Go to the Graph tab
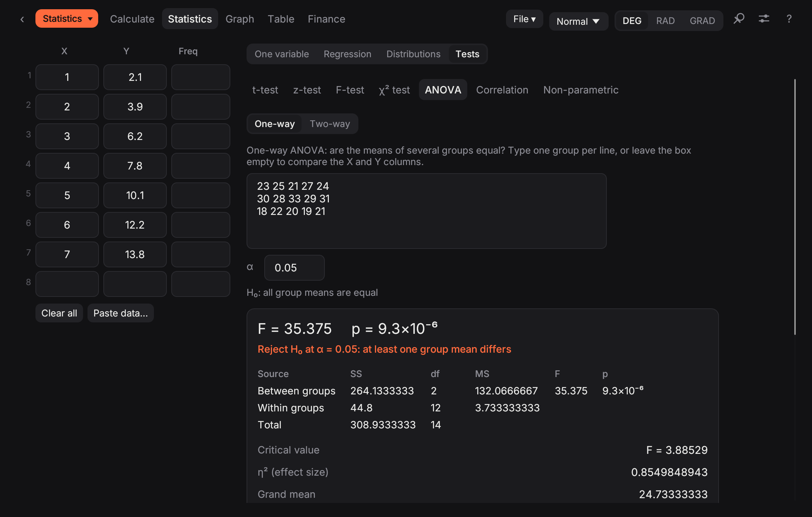This screenshot has height=517, width=812. (240, 19)
